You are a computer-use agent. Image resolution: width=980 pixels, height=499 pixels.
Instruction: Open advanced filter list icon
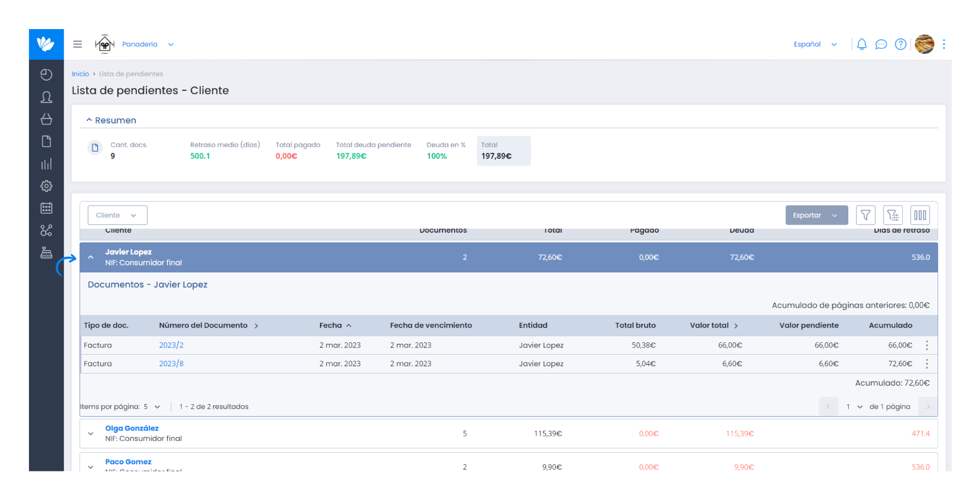[893, 215]
